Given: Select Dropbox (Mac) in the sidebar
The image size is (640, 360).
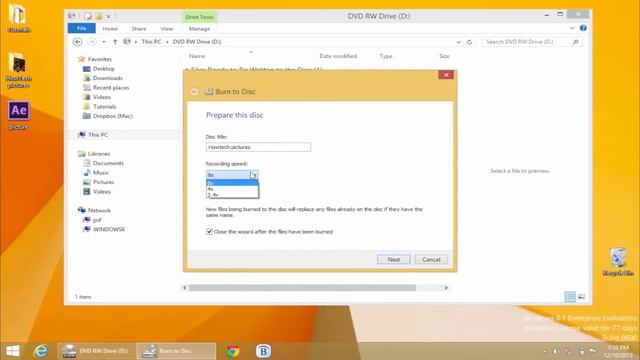Looking at the screenshot, I should pos(112,116).
